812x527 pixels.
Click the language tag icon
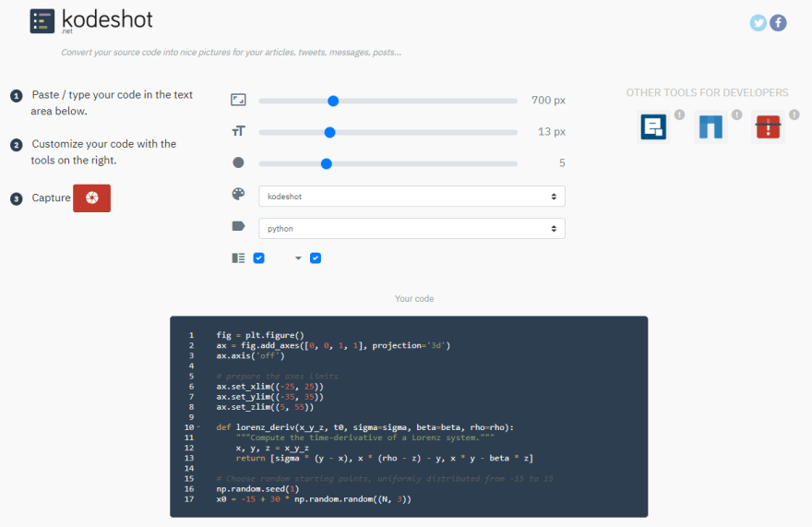pyautogui.click(x=238, y=226)
